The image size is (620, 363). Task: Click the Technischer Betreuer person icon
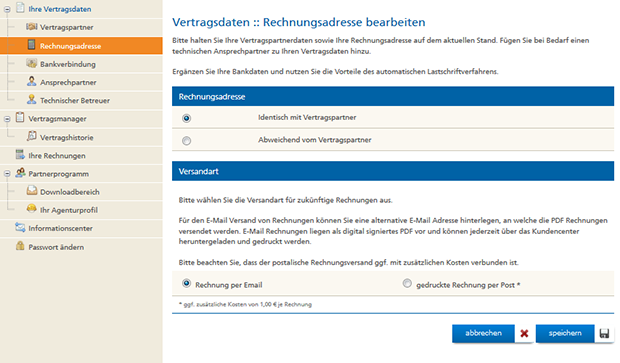[32, 100]
